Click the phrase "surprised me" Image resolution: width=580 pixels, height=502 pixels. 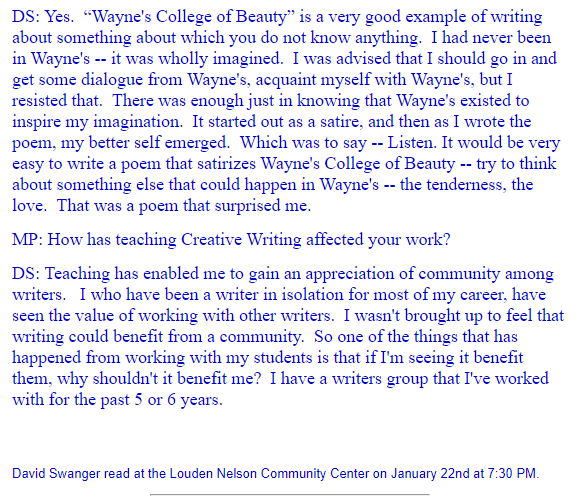(x=261, y=206)
